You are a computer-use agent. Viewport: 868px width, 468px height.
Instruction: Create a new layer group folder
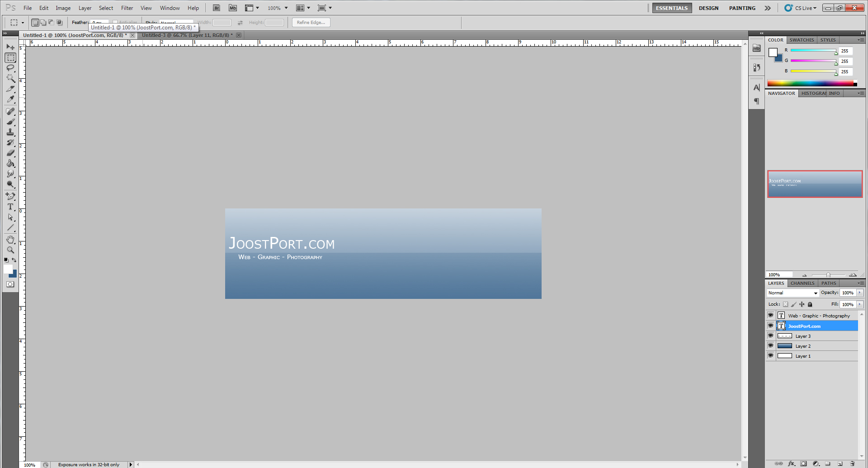pos(828,463)
